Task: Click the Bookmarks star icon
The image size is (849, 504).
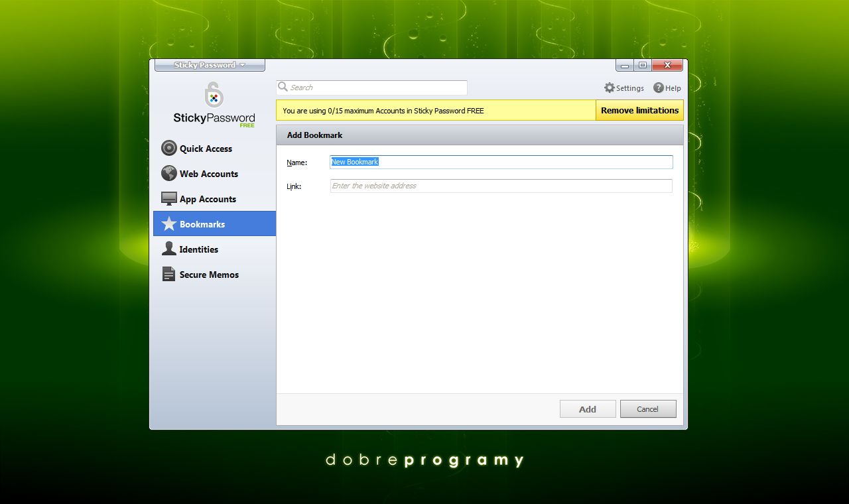Action: (x=169, y=224)
